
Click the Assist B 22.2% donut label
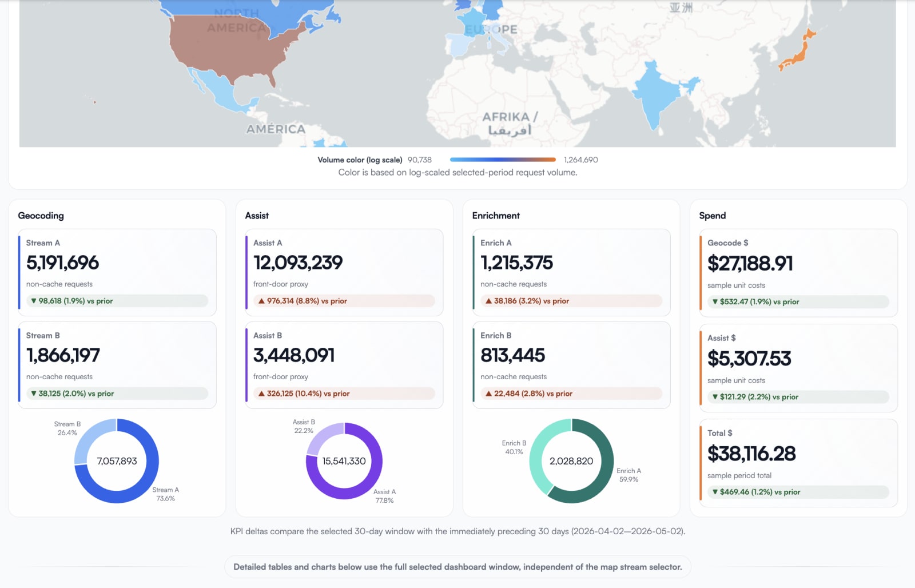[304, 427]
